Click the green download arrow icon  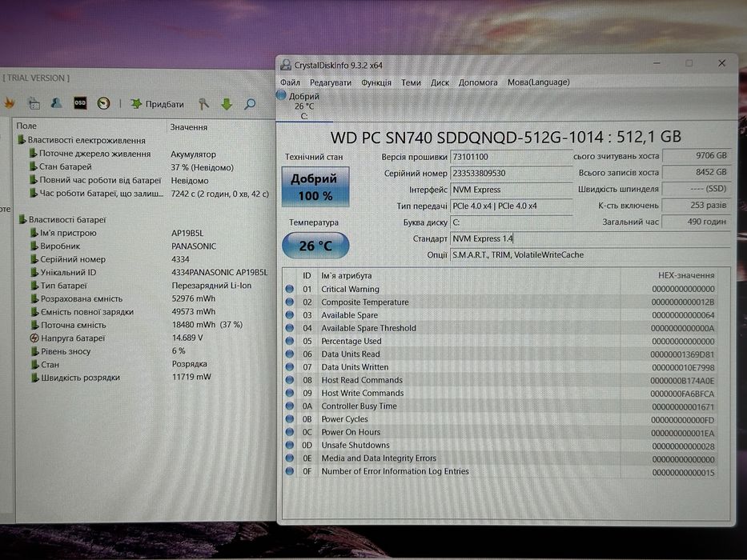click(227, 104)
